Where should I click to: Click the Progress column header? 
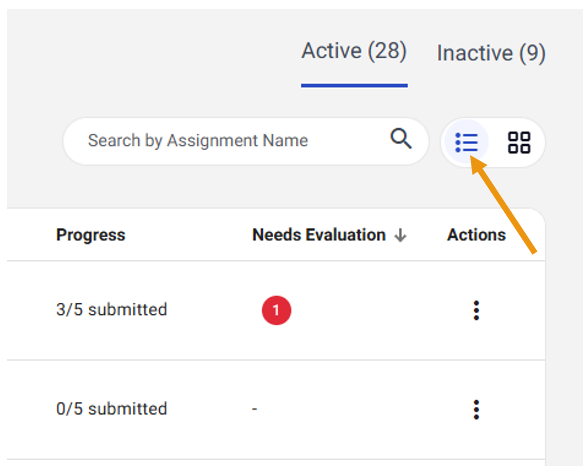point(91,235)
